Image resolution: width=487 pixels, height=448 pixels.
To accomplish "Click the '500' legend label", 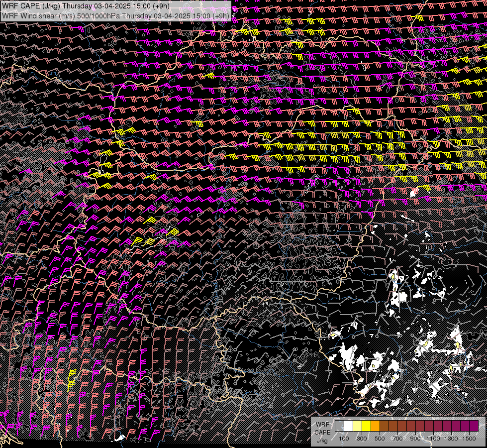I will click(380, 439).
